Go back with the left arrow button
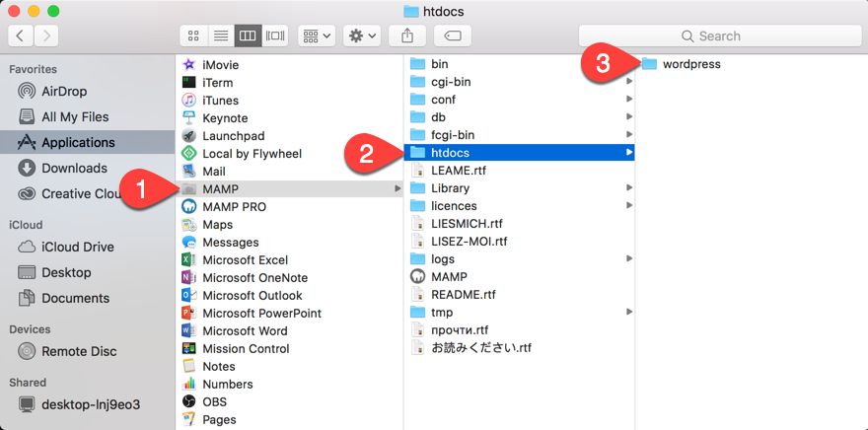Screen dimensions: 868x430 click(x=21, y=36)
